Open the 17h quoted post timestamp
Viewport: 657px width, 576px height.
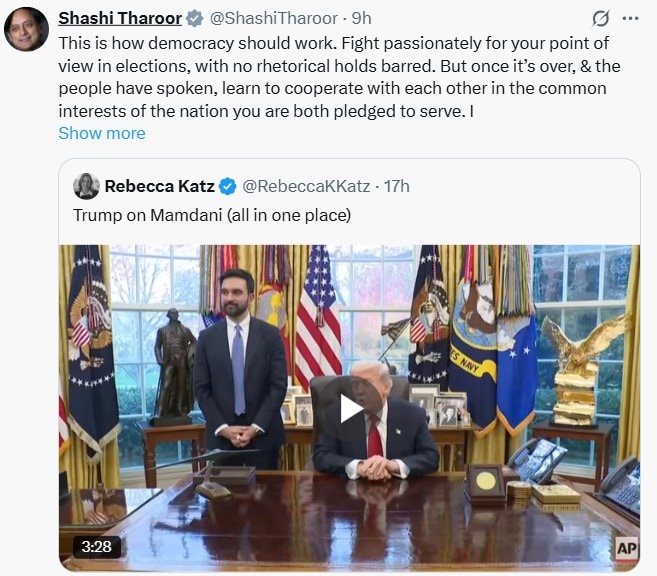click(396, 186)
